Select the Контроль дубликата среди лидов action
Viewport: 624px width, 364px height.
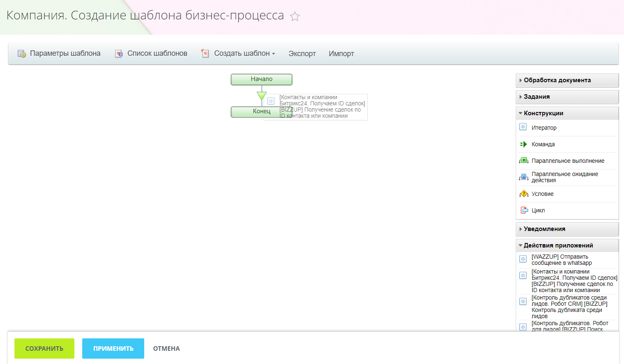569,307
